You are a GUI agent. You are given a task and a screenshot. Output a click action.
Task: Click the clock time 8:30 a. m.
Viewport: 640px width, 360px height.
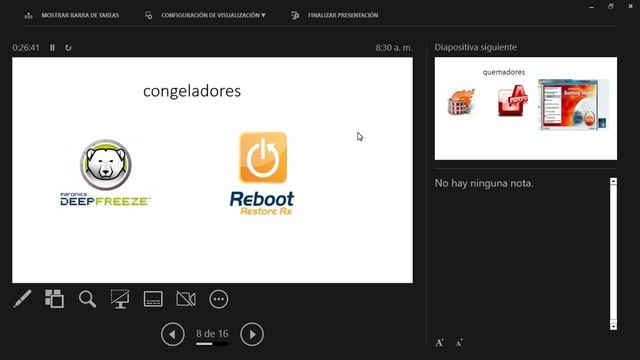tap(394, 47)
